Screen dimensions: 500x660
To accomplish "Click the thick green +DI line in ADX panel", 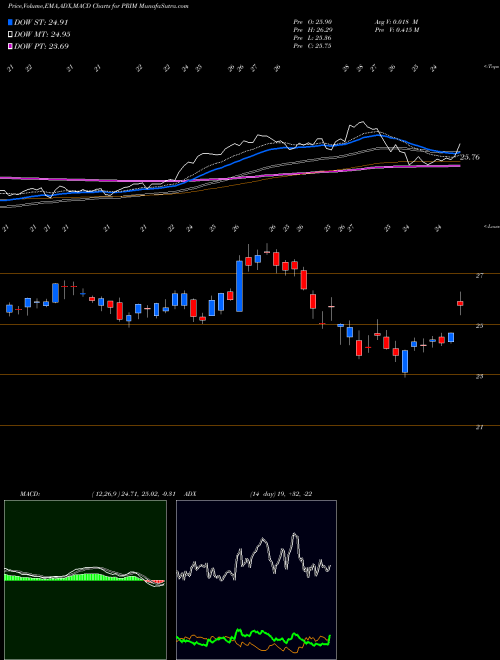I will click(254, 630).
